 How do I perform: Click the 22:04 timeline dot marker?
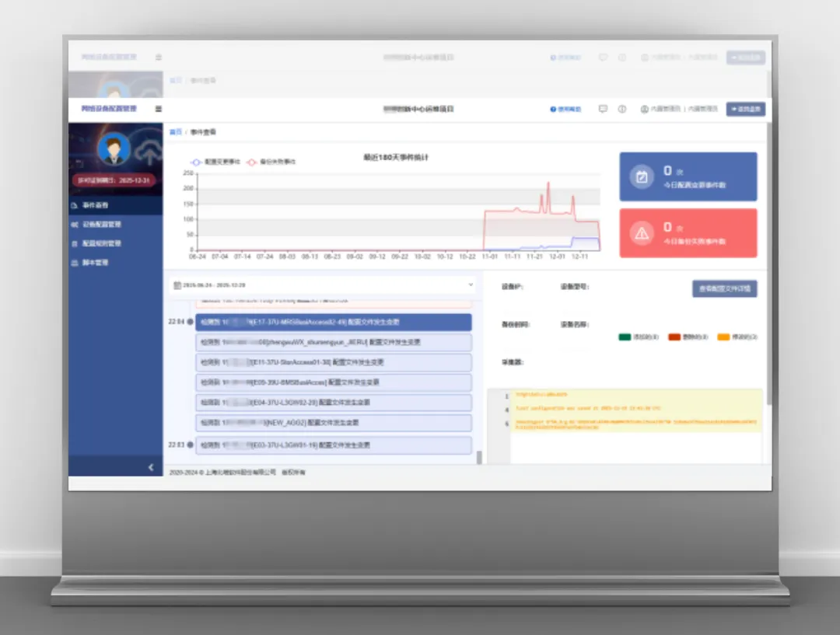pyautogui.click(x=190, y=322)
